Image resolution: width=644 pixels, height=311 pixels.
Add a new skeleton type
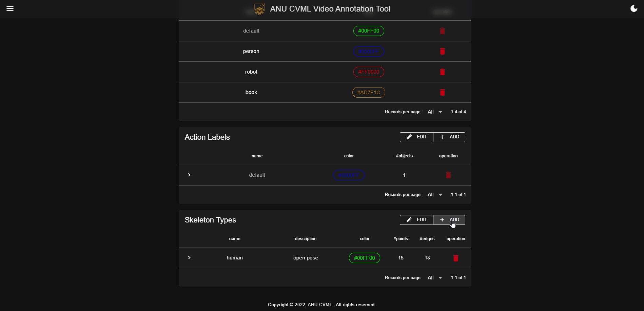tap(449, 220)
